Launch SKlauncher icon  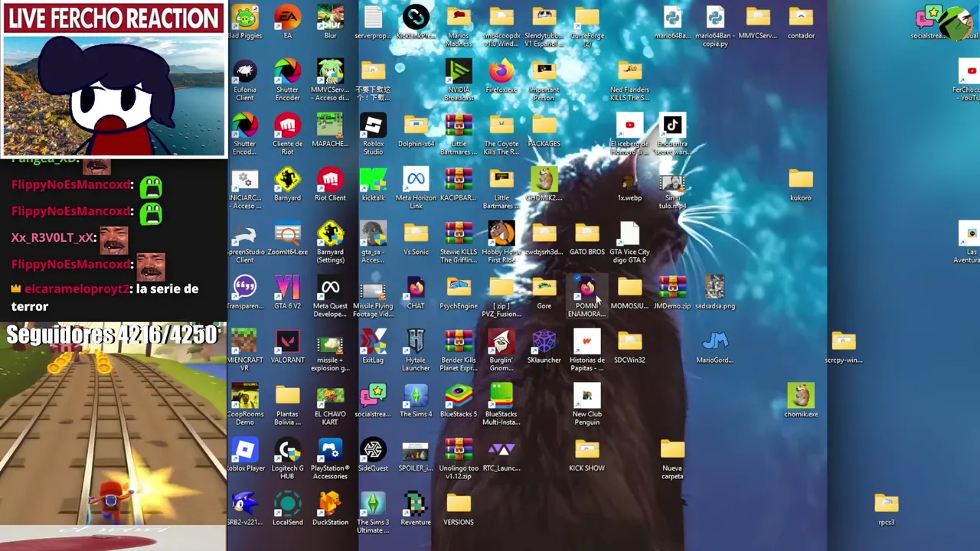(x=544, y=342)
